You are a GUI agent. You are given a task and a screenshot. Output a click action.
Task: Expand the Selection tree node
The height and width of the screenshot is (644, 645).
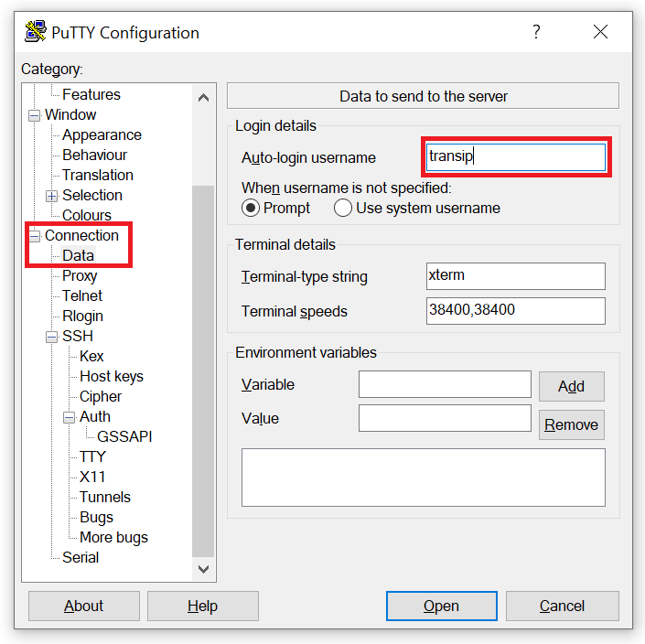[x=51, y=196]
